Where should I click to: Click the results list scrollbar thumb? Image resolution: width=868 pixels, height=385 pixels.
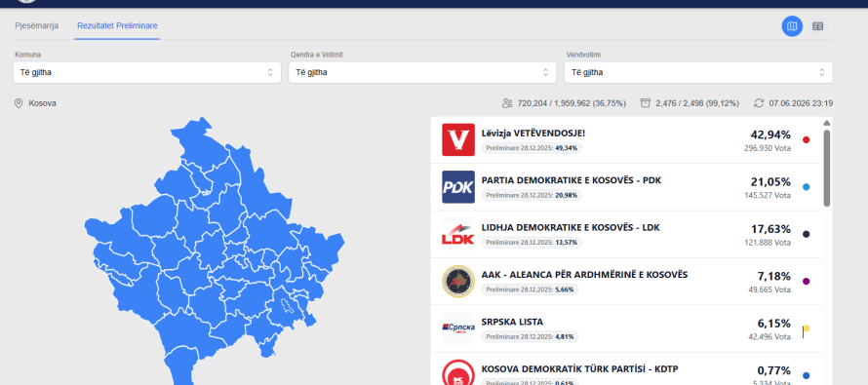827,169
